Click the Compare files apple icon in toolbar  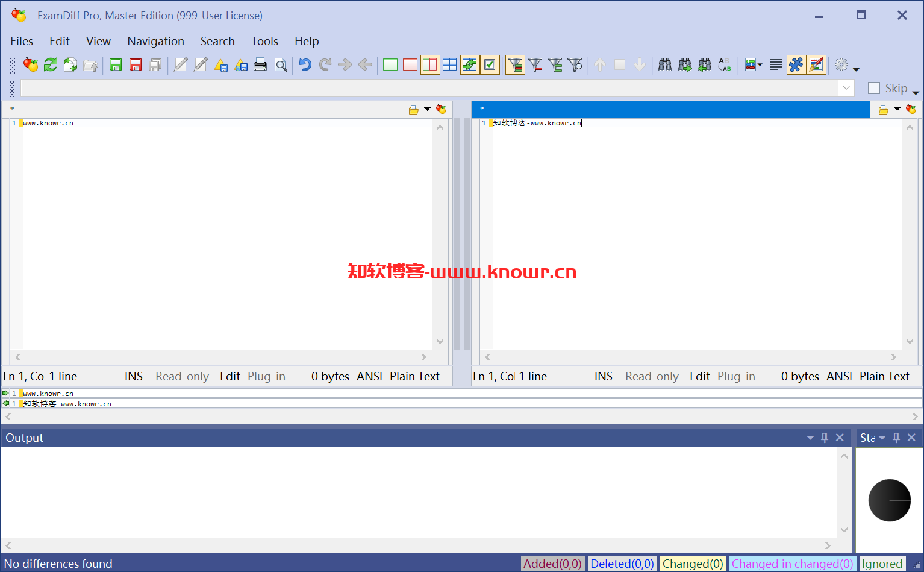pyautogui.click(x=31, y=64)
